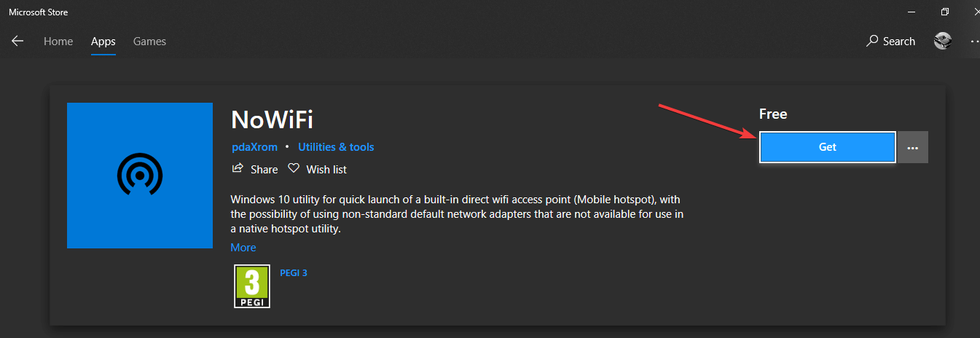Open the Games tab
980x338 pixels.
click(149, 42)
